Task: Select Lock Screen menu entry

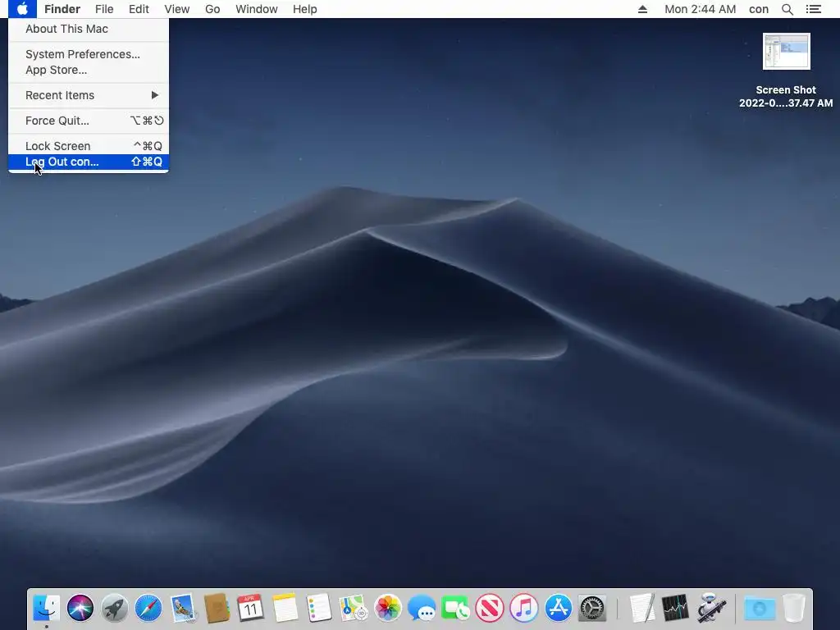Action: [x=89, y=146]
